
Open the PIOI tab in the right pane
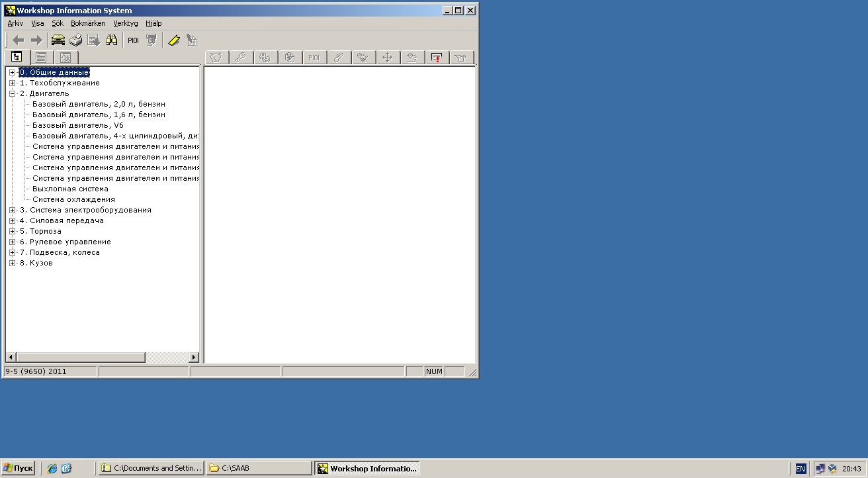point(314,58)
